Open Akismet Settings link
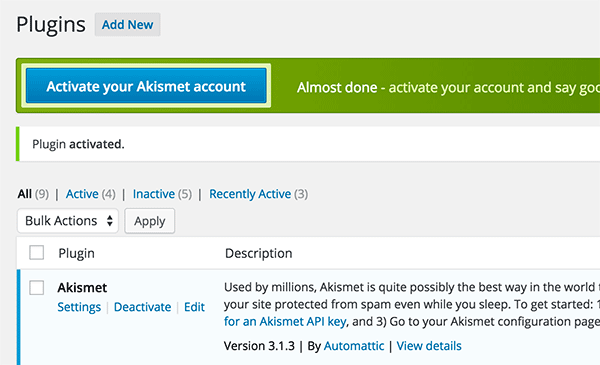600x365 pixels. (79, 307)
